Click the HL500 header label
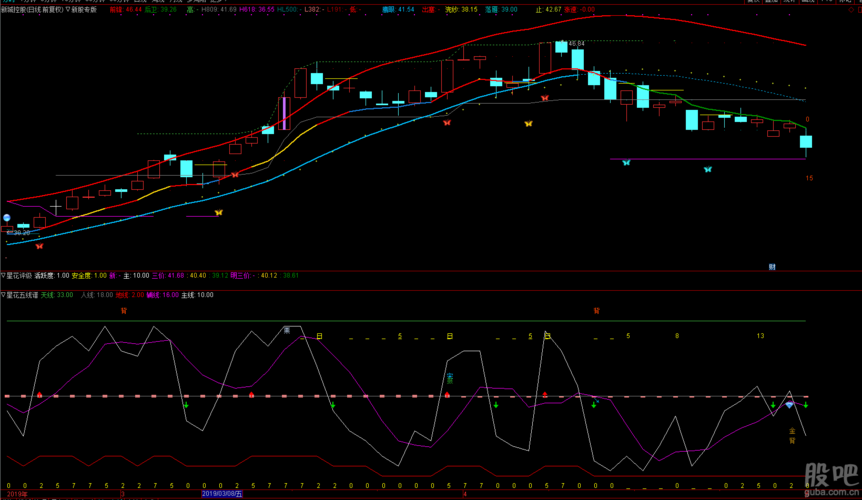Screen dimensions: 862x500 click(x=288, y=9)
